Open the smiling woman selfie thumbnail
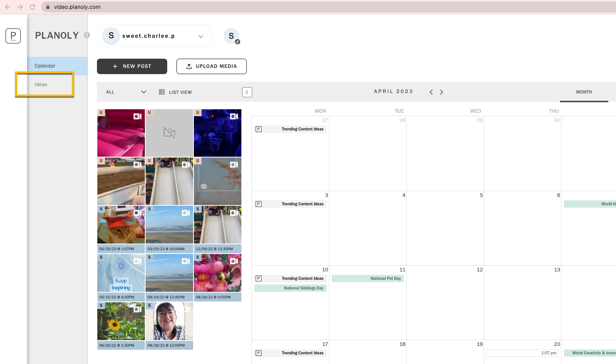The width and height of the screenshot is (616, 364). 169,321
